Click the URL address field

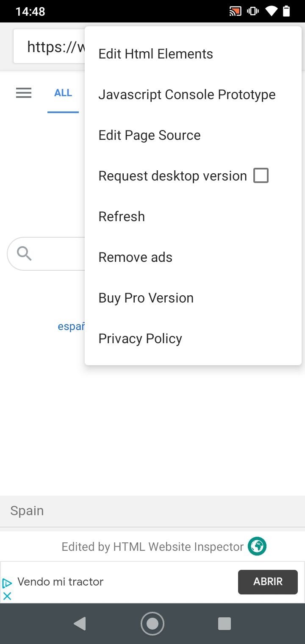(x=49, y=46)
